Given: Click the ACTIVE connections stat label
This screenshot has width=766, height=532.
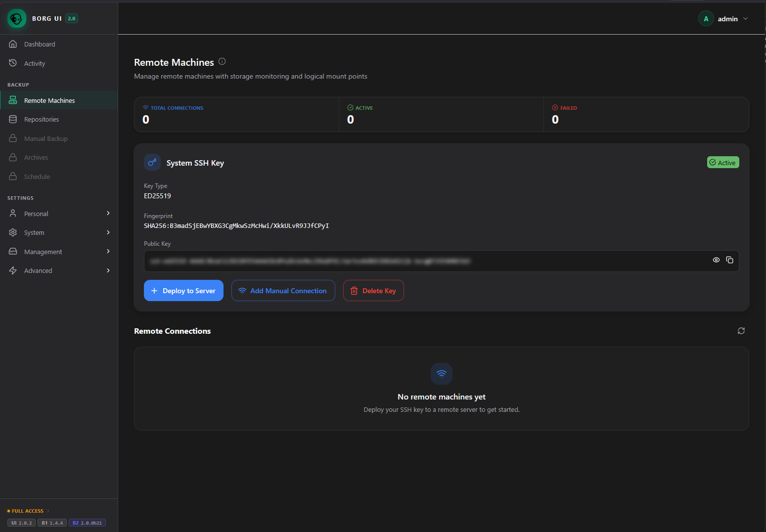Looking at the screenshot, I should click(x=364, y=108).
